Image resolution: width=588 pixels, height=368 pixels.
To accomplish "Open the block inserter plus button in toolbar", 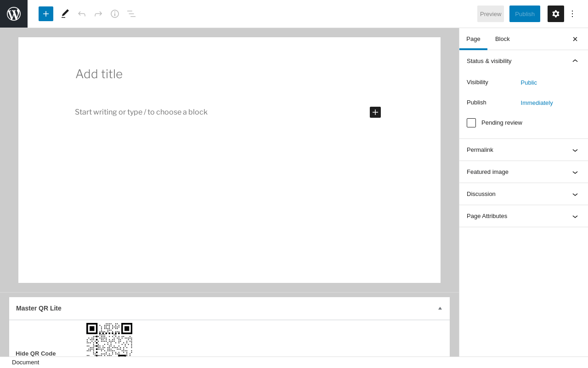I will click(46, 14).
